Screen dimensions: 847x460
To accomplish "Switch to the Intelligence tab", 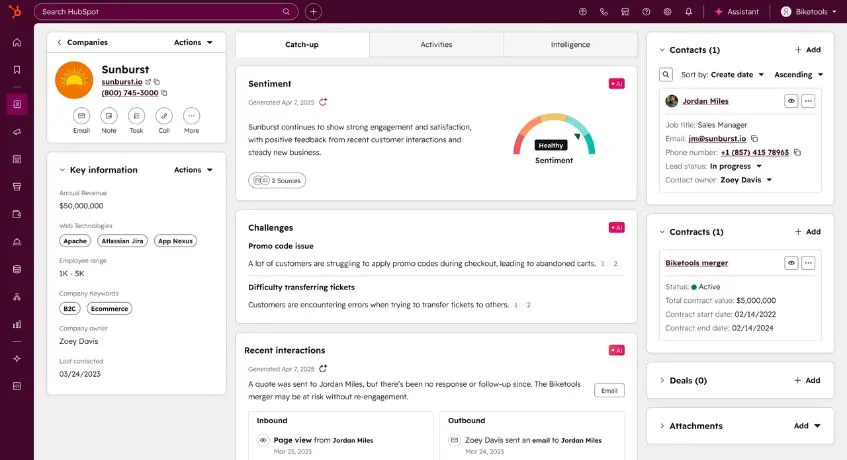I will (x=570, y=44).
